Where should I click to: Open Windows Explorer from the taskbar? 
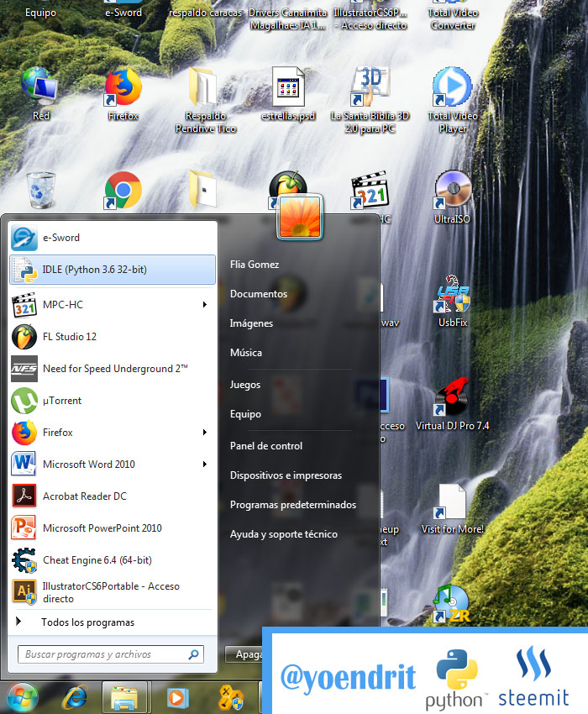(x=123, y=697)
